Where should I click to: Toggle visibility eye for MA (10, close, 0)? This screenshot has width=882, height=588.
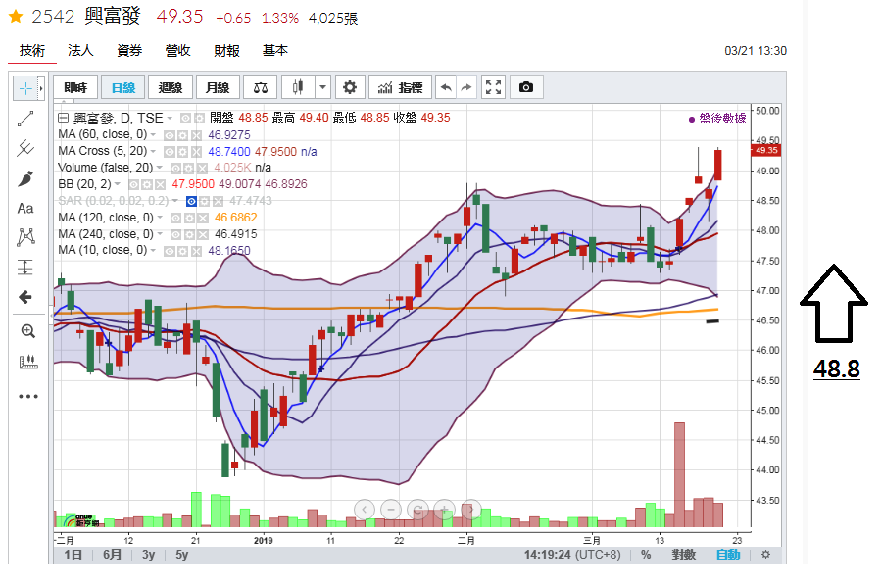[169, 251]
